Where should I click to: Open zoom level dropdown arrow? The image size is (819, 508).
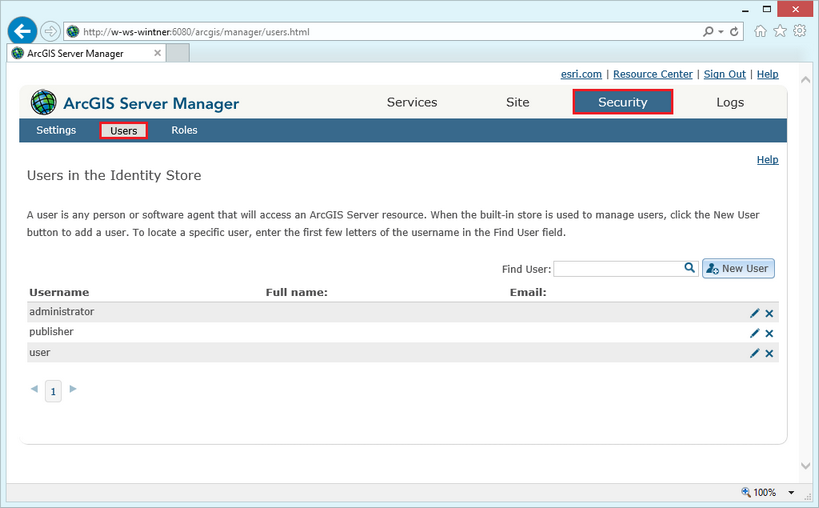[791, 492]
